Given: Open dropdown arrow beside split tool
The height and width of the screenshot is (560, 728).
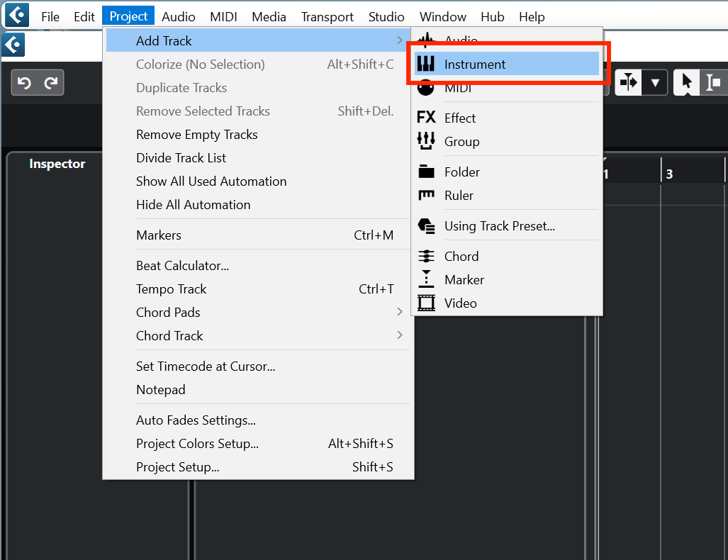Looking at the screenshot, I should point(655,82).
